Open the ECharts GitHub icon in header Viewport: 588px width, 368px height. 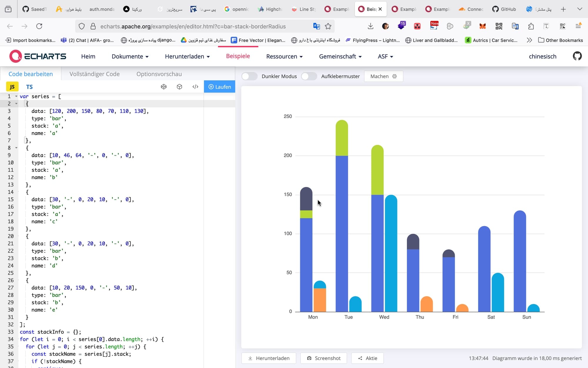pyautogui.click(x=577, y=56)
